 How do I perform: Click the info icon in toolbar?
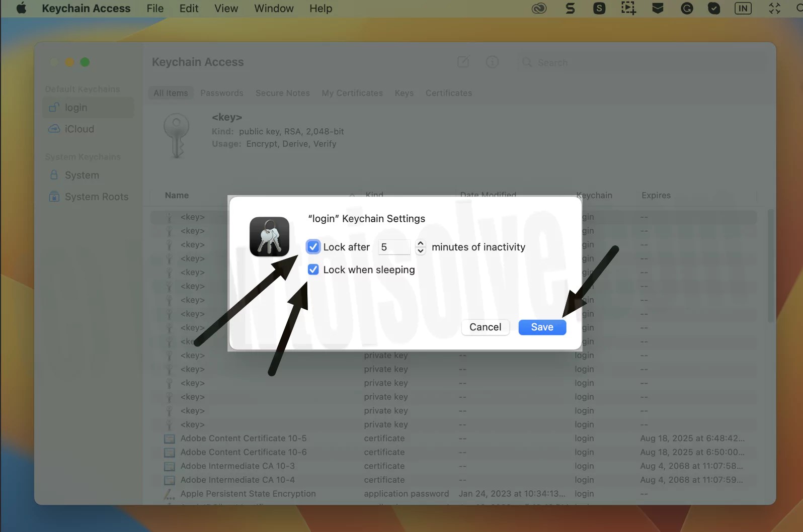click(x=492, y=62)
